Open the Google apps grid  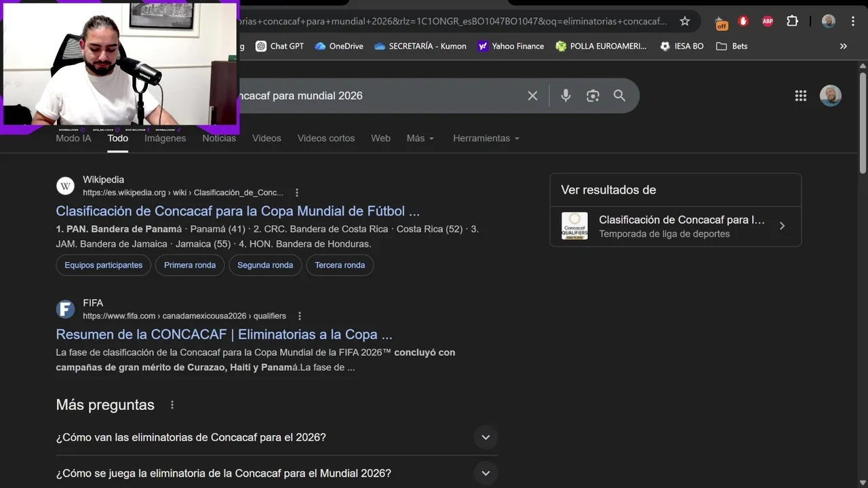(x=801, y=96)
